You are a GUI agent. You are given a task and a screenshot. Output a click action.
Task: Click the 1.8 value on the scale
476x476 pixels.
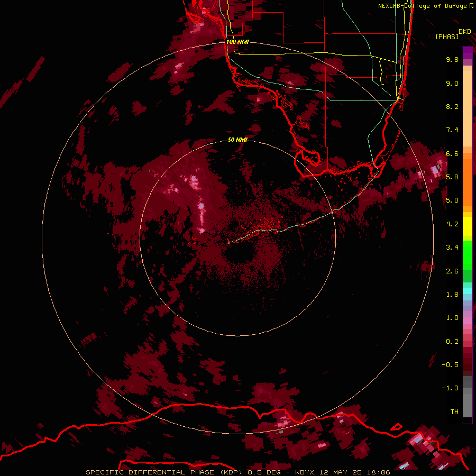click(452, 295)
